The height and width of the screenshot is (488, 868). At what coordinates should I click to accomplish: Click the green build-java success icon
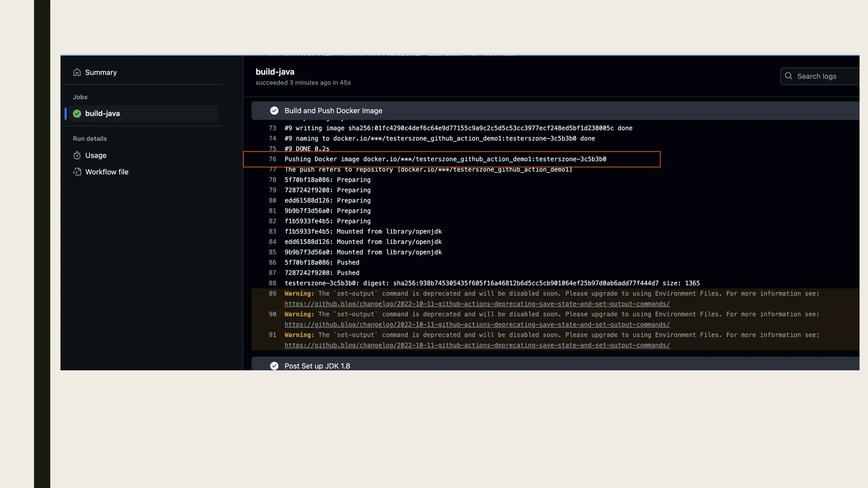click(77, 114)
